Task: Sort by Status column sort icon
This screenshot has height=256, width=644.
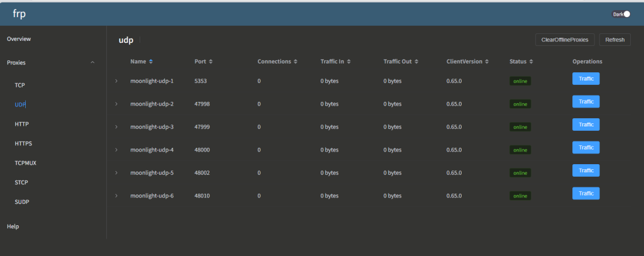Action: point(531,62)
